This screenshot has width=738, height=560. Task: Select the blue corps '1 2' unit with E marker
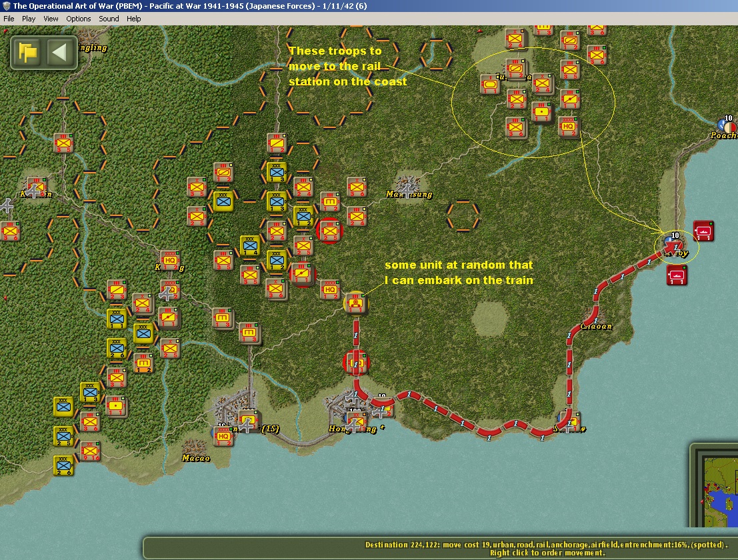coord(303,216)
